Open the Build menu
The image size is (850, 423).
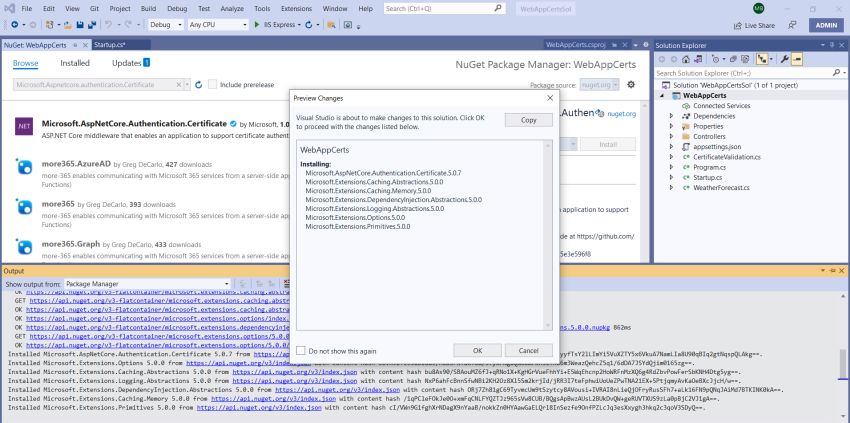pos(148,9)
